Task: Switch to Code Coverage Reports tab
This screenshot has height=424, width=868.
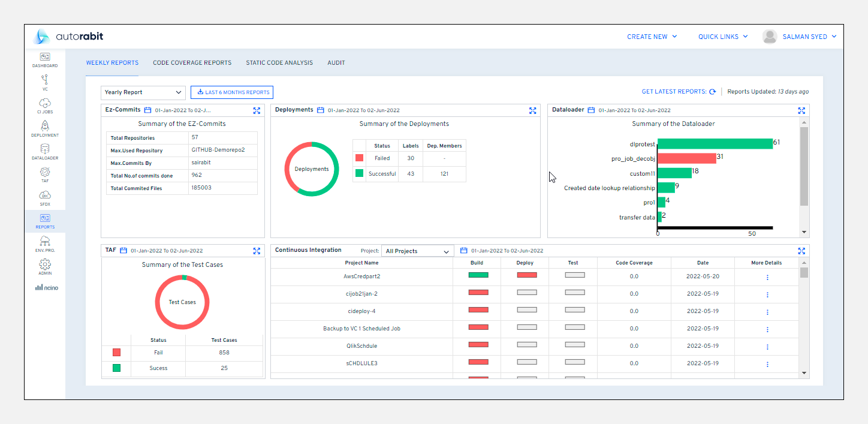Action: point(192,62)
